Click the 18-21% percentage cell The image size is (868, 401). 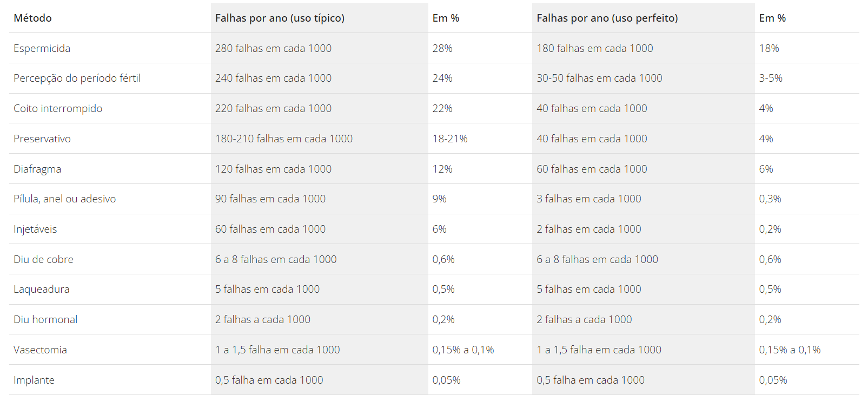[450, 139]
